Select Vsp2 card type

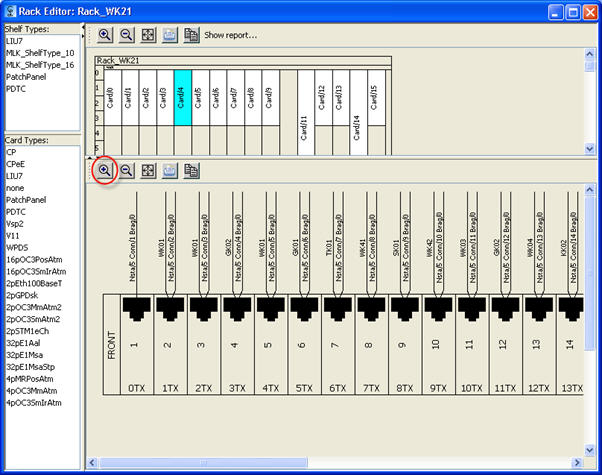(15, 223)
